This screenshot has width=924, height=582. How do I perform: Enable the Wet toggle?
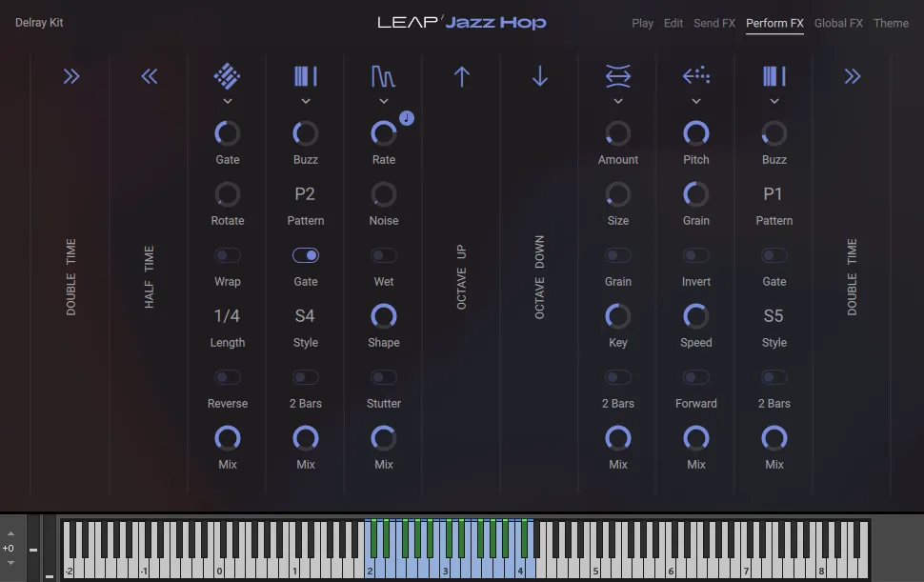[x=383, y=255]
